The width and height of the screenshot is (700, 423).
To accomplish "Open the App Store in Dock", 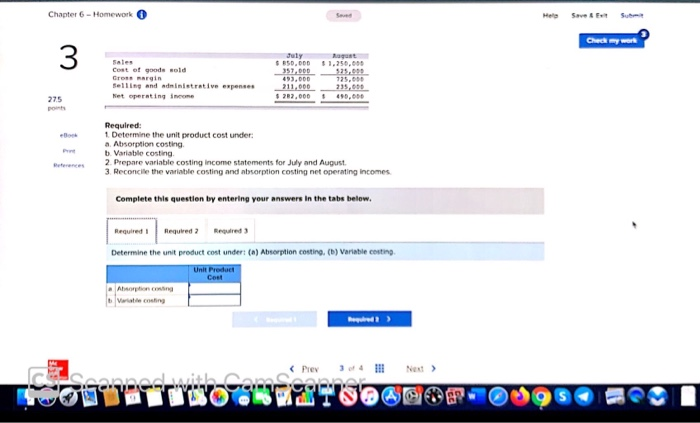I will [391, 397].
